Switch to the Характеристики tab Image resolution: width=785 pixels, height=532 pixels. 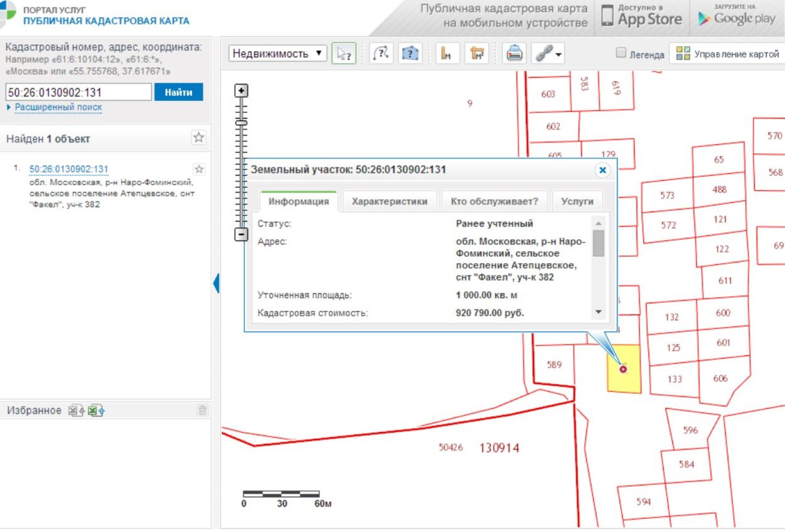click(389, 201)
